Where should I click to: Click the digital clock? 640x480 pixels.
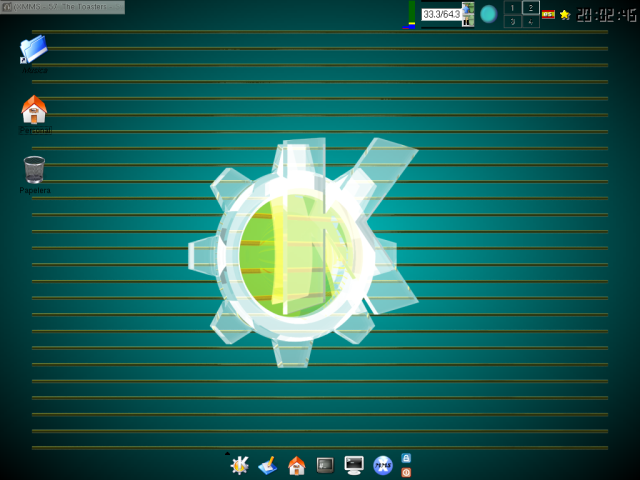[607, 16]
